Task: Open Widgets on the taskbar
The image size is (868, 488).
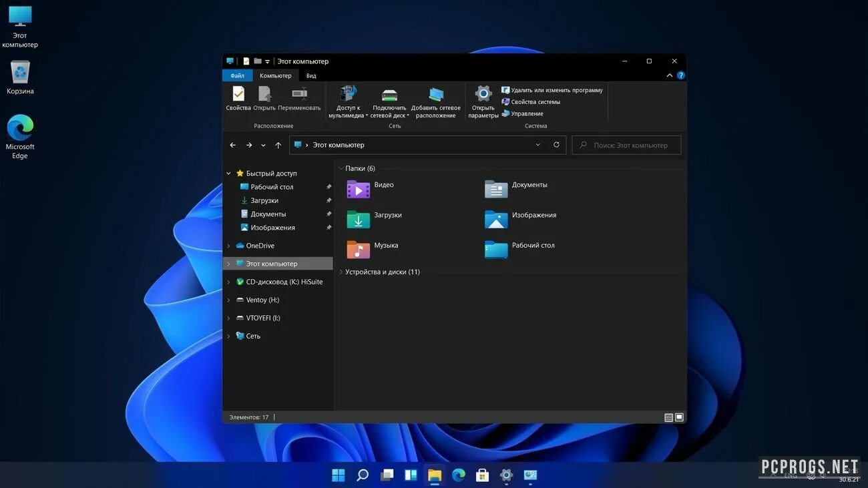Action: click(411, 475)
